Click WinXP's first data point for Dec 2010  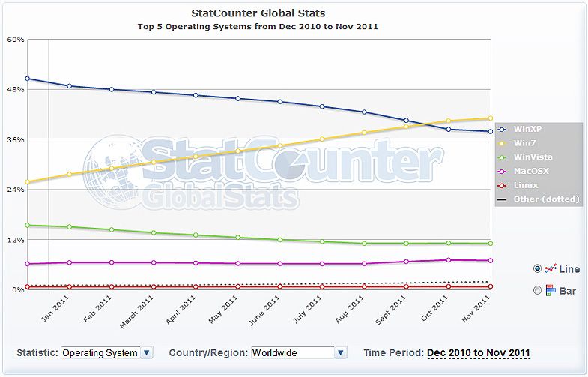tap(27, 79)
